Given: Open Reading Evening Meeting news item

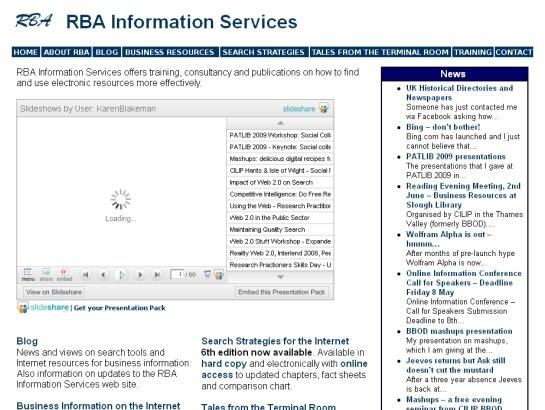Looking at the screenshot, I should pos(463,195).
